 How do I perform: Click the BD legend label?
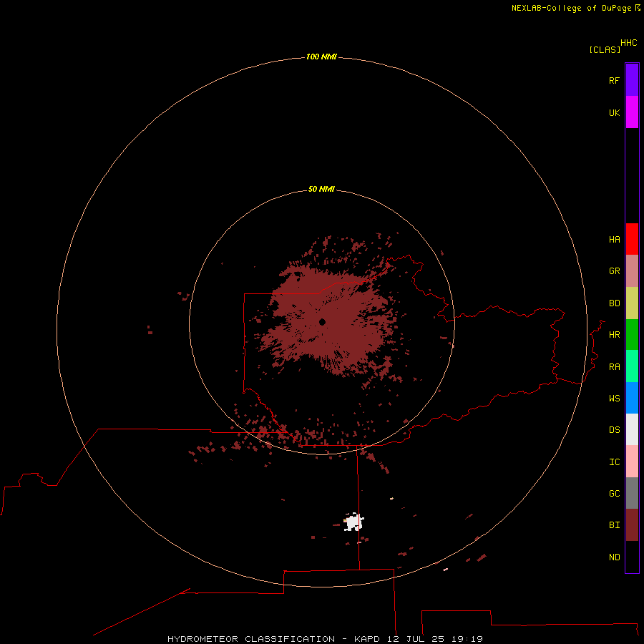click(614, 303)
